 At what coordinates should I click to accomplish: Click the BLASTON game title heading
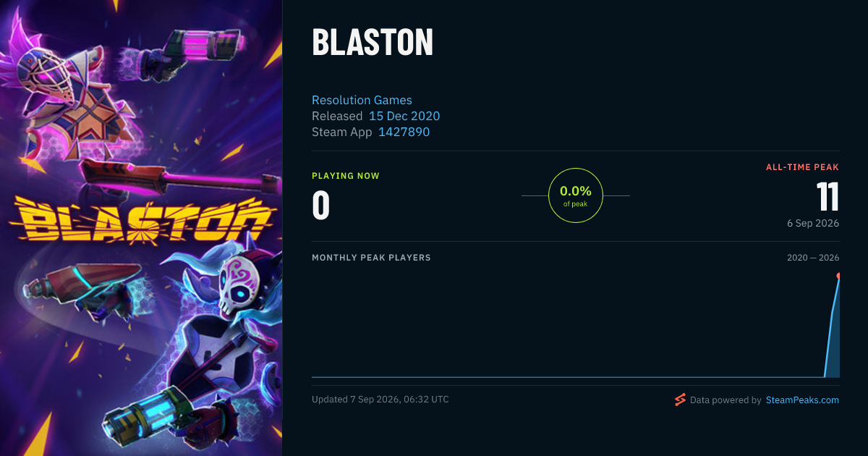coord(372,43)
